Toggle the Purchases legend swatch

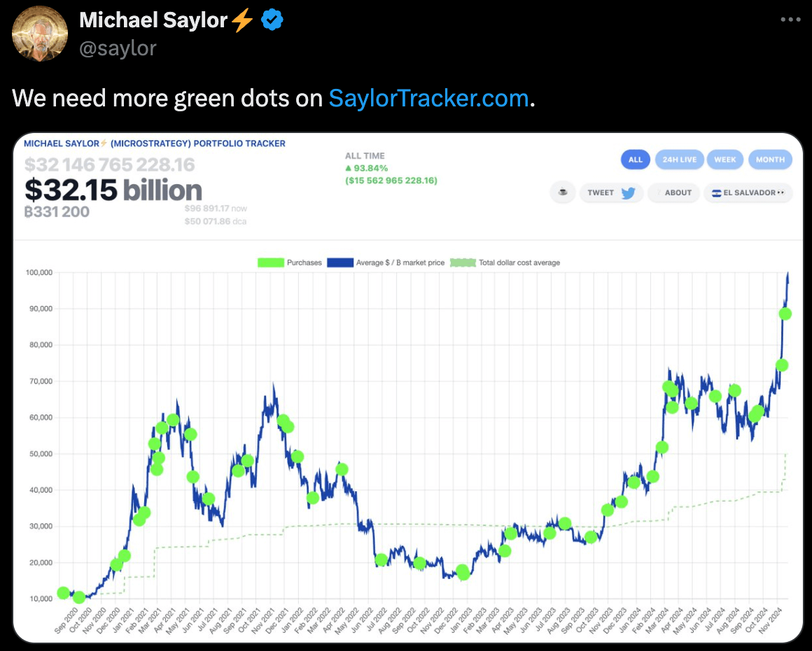271,262
